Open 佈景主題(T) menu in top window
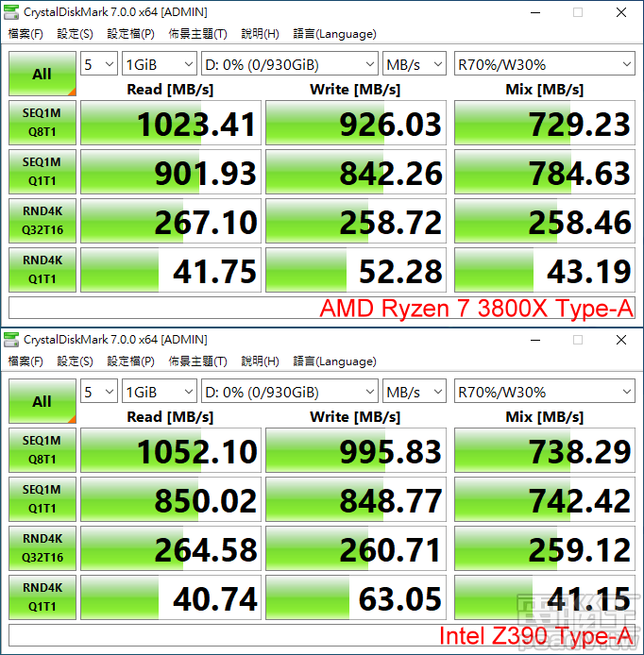 click(197, 34)
